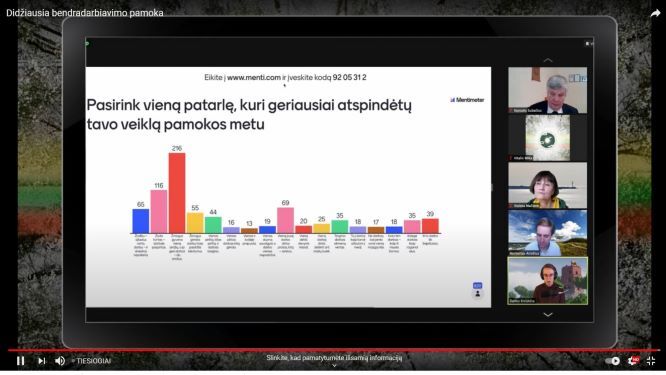Screen dimensions: 666x375
Task: Click the participant count person icon
Action: [x=477, y=294]
